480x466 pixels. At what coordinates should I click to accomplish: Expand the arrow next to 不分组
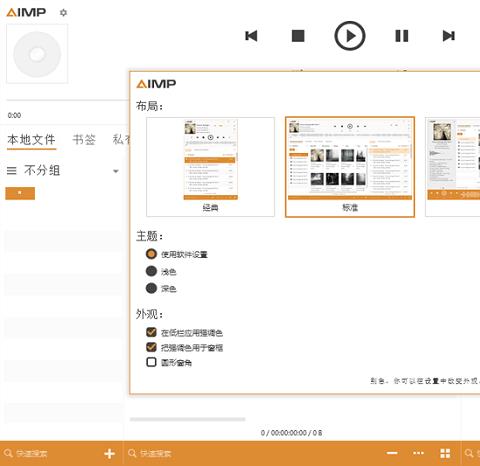(116, 171)
